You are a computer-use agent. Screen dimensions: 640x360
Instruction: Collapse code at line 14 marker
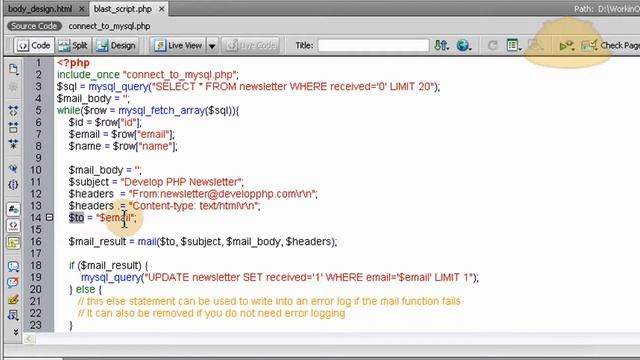(49, 218)
